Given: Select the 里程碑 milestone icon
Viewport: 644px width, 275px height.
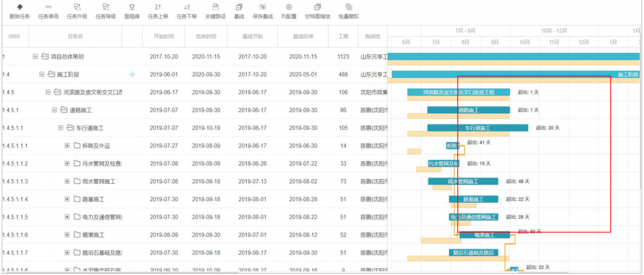Looking at the screenshot, I should 132,7.
